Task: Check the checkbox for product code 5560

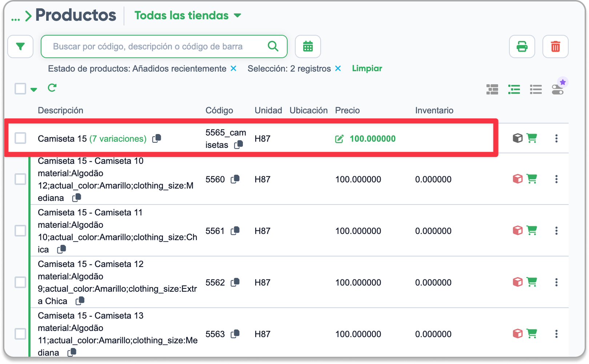Action: [20, 179]
